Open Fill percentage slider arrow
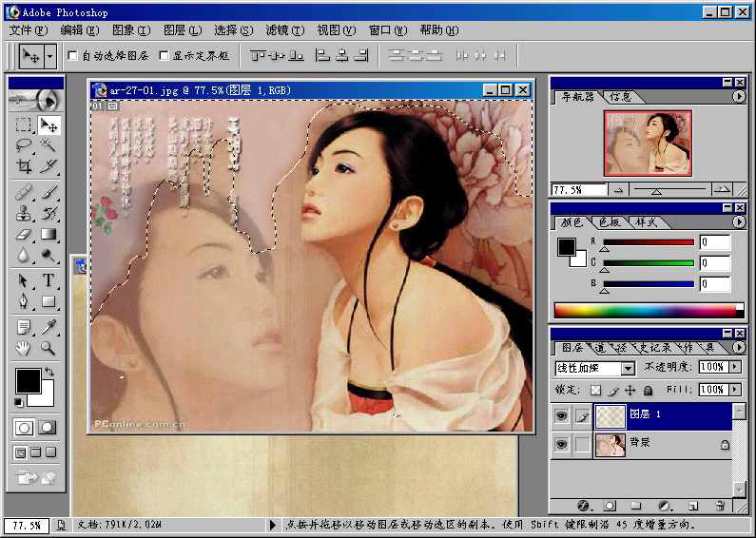 pos(735,389)
